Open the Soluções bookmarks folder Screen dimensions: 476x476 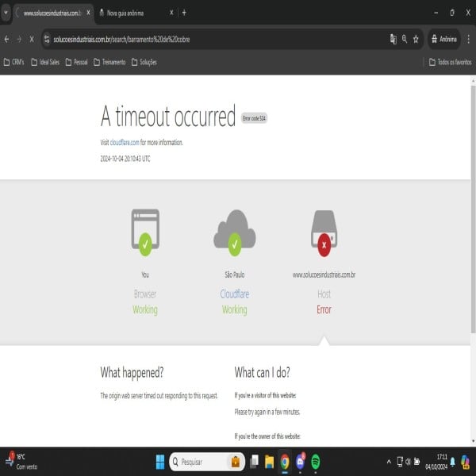[x=144, y=62]
